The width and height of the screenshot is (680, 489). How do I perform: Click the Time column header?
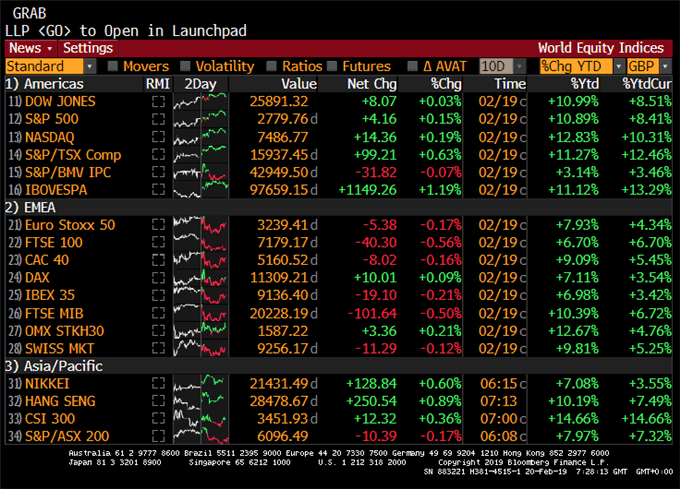pos(510,84)
